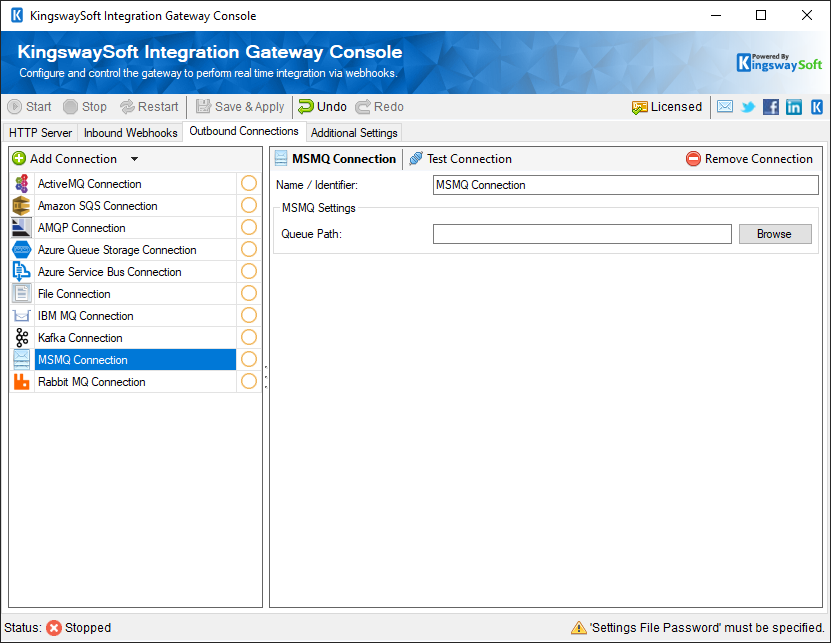
Task: Click the Azure Service Bus Connection icon
Action: click(x=22, y=272)
